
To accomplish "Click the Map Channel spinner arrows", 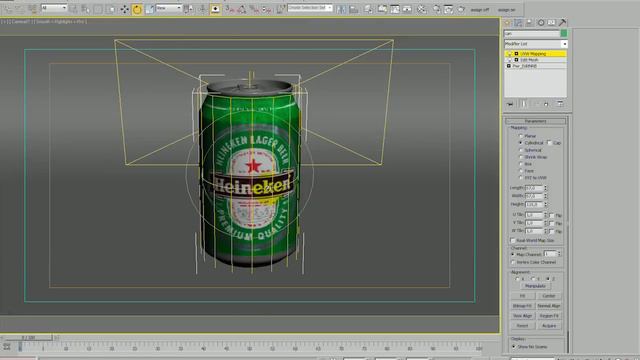I will [559, 254].
